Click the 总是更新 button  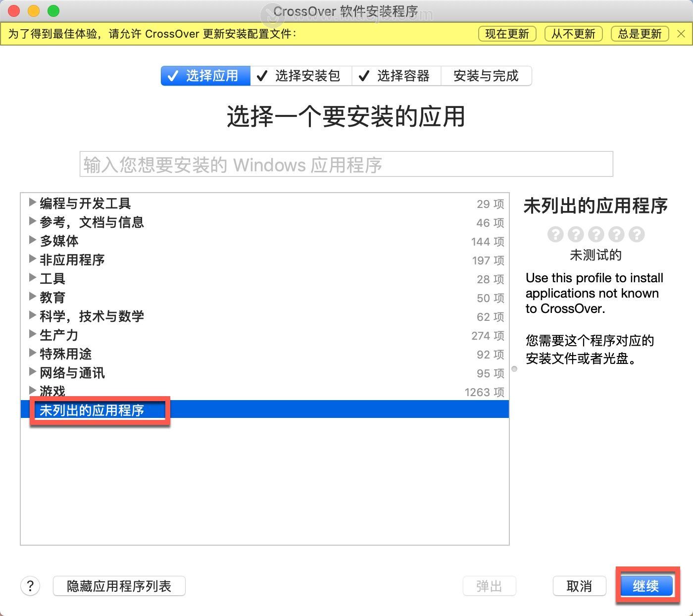[x=640, y=34]
